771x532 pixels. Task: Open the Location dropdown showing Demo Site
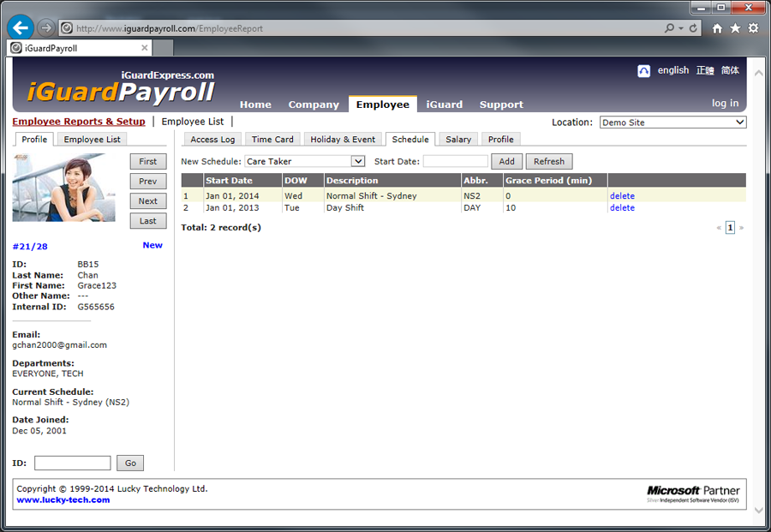tap(672, 123)
